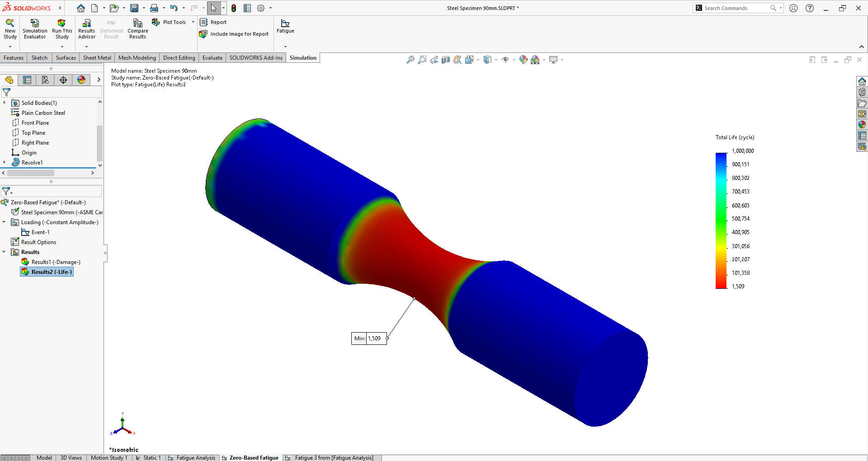Image resolution: width=868 pixels, height=461 pixels.
Task: Open the Edit Appearance tool
Action: (524, 59)
